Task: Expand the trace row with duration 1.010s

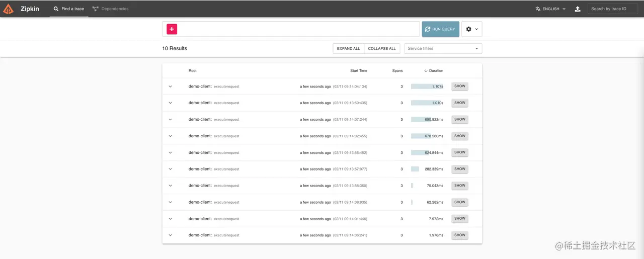Action: pyautogui.click(x=170, y=103)
